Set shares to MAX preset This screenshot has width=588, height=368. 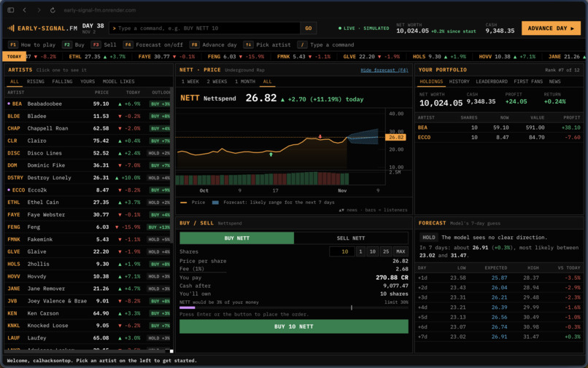tap(401, 251)
